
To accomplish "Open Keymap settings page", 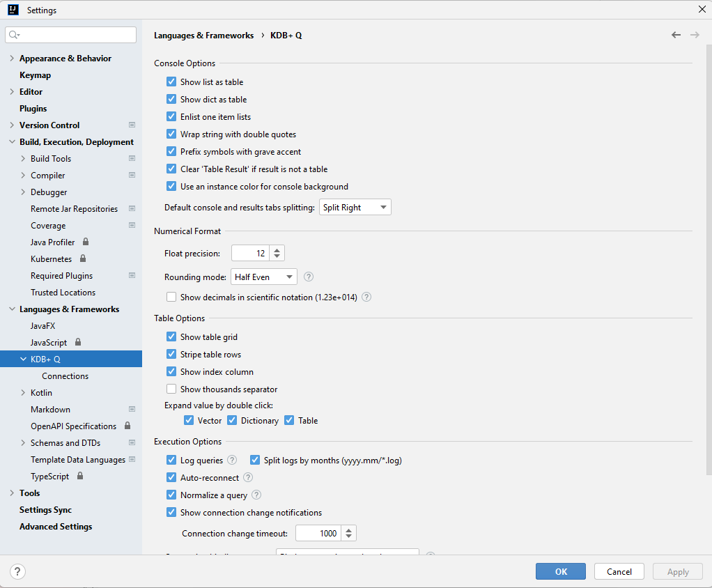I will [x=35, y=75].
